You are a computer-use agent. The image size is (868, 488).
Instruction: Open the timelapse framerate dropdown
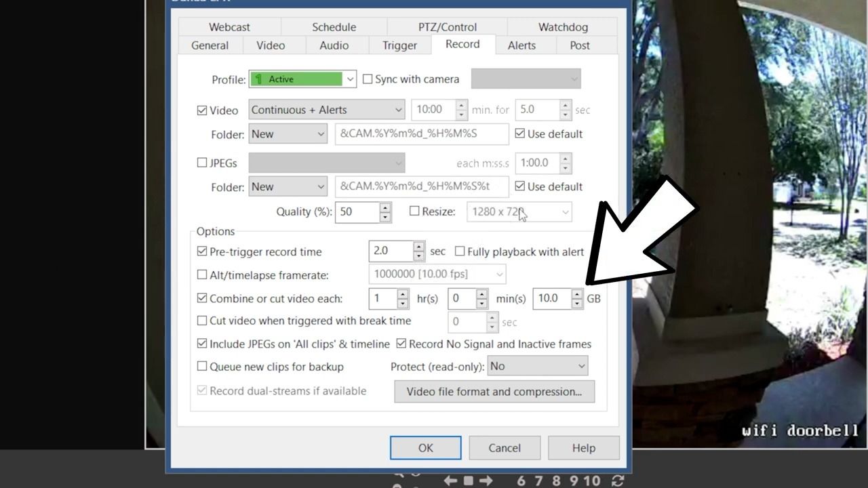click(x=437, y=274)
